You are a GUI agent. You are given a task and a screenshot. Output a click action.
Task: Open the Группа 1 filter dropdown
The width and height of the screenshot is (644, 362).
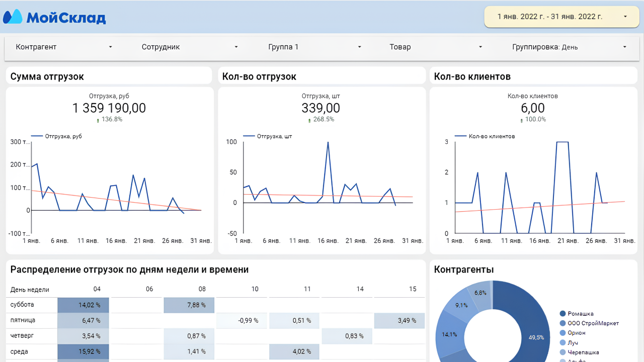[x=315, y=47]
